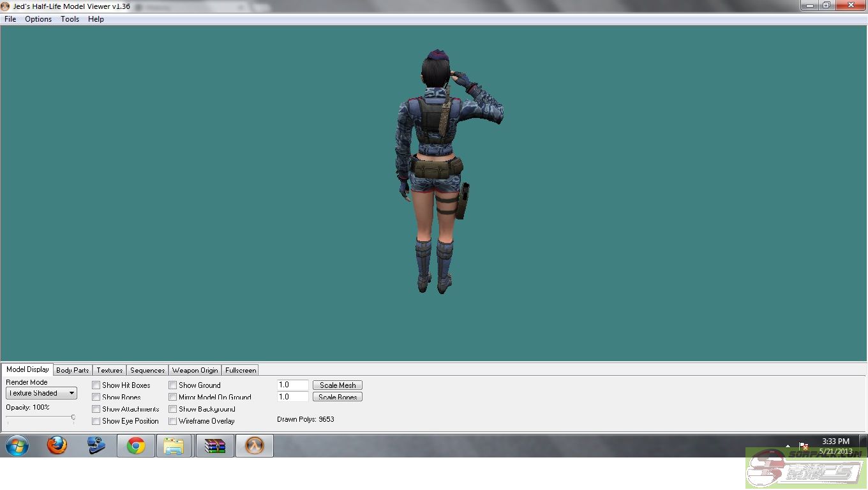Open the Render Mode dropdown

pos(41,393)
